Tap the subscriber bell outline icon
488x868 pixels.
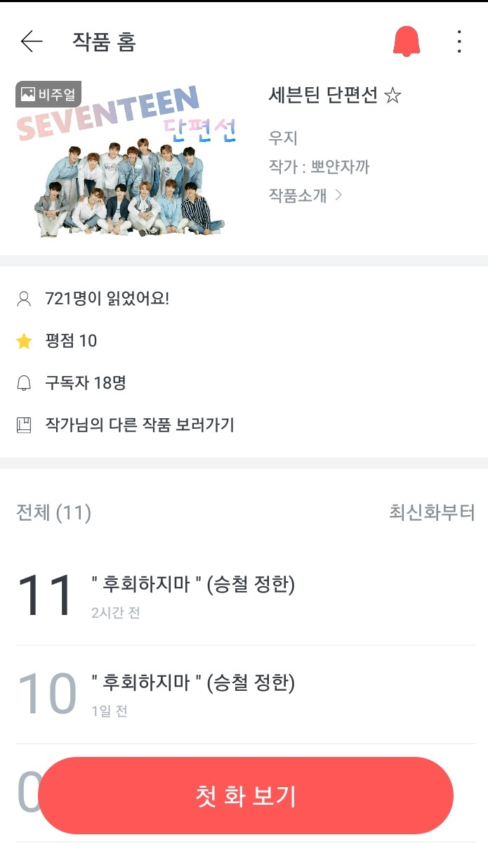coord(24,383)
